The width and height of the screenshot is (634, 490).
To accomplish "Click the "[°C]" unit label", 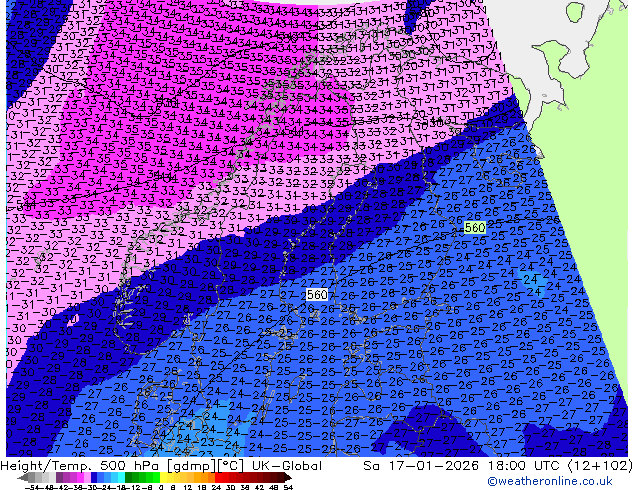I will (232, 466).
